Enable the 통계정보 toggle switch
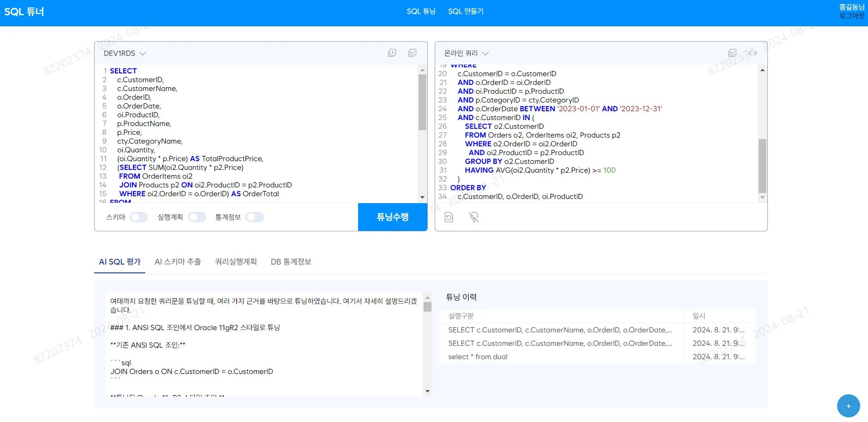868x422 pixels. (255, 217)
